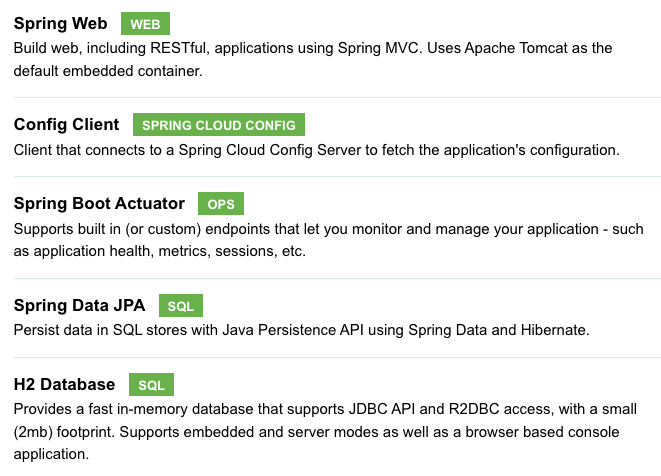Select the H2 Database dependency title

[x=64, y=385]
